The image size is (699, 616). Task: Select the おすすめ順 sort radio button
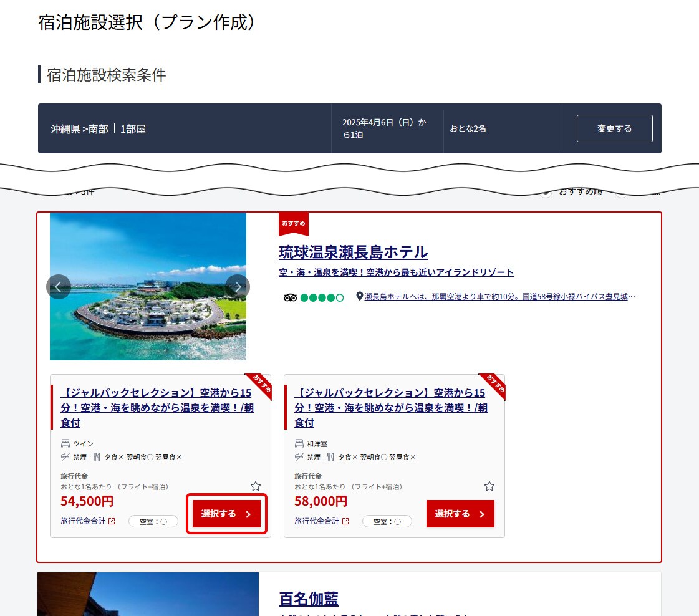546,192
